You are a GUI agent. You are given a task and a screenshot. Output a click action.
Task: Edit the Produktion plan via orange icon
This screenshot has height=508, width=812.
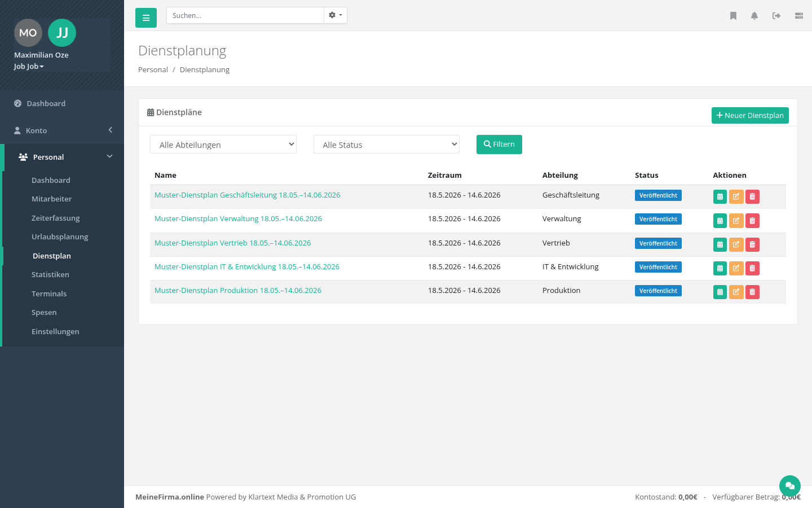[736, 292]
